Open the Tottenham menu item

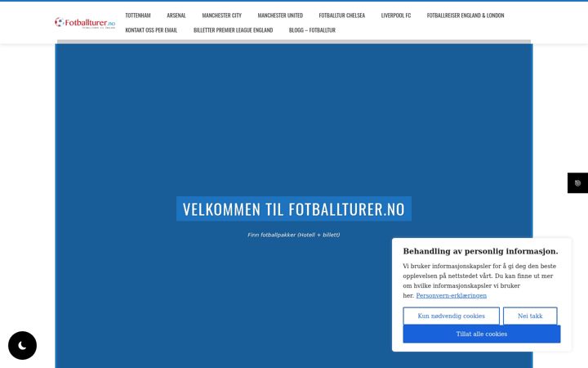[x=138, y=16]
